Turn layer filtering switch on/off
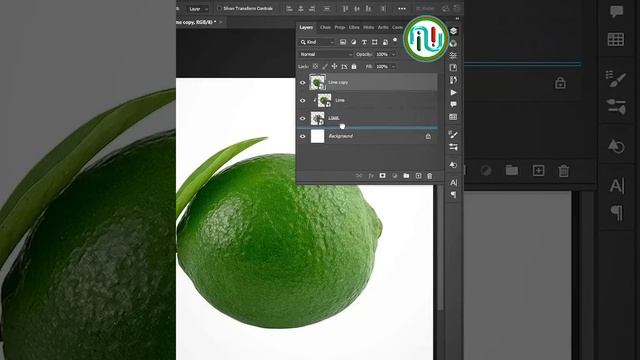Viewport: 640px width, 360px height. [x=395, y=40]
